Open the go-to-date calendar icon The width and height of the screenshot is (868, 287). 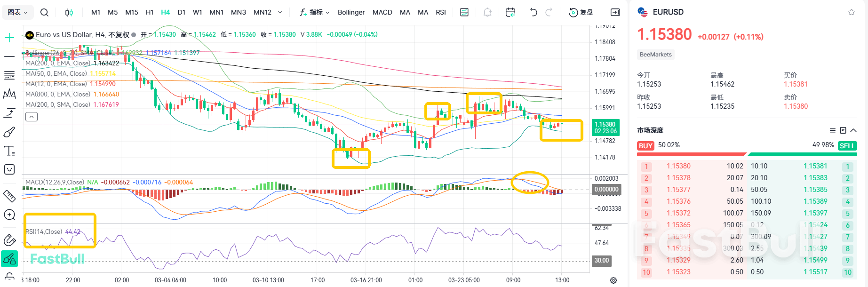point(510,12)
